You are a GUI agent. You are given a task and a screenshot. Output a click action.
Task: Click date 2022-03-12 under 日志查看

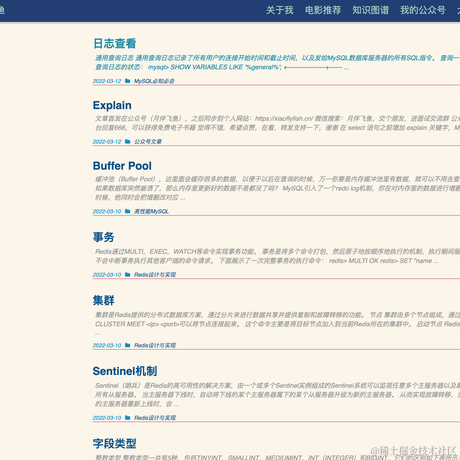pyautogui.click(x=107, y=81)
